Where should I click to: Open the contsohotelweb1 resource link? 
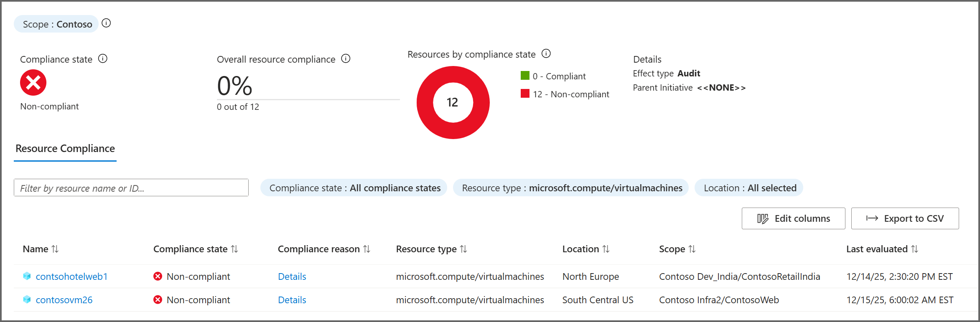tap(71, 276)
